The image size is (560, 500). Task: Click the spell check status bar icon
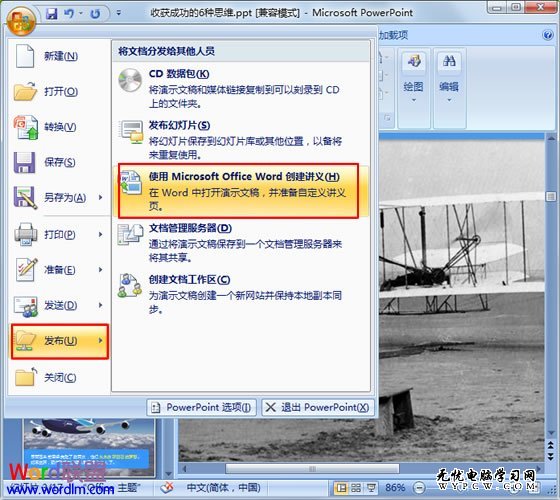point(167,487)
